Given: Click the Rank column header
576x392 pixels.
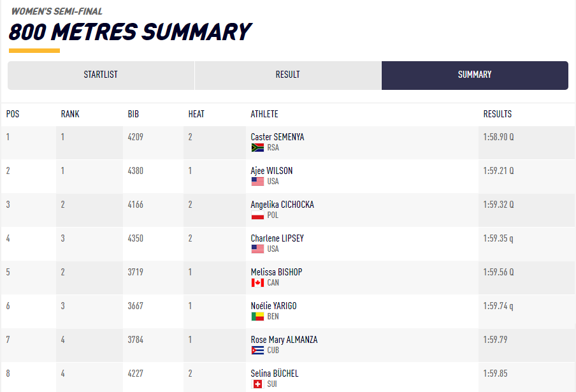Looking at the screenshot, I should pyautogui.click(x=70, y=114).
